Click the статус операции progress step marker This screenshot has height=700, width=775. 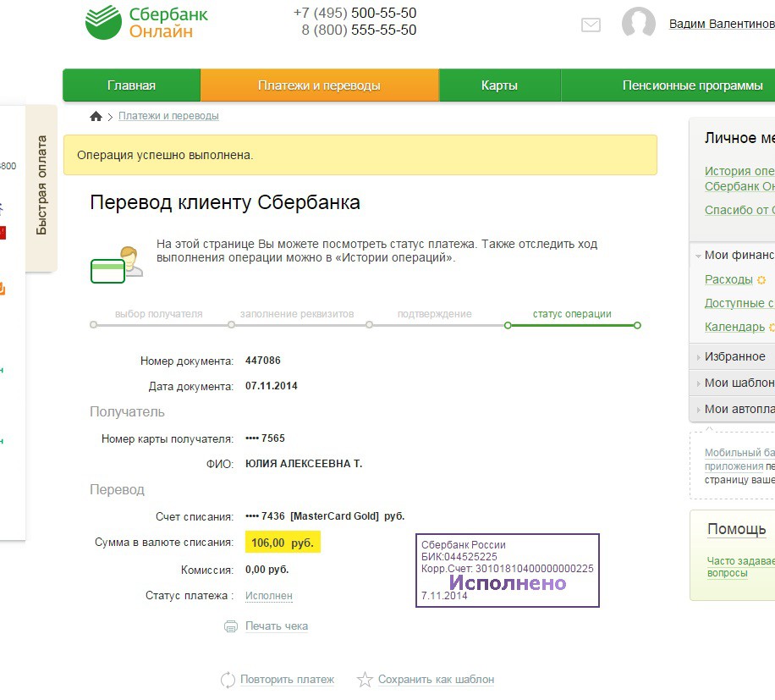(x=508, y=325)
